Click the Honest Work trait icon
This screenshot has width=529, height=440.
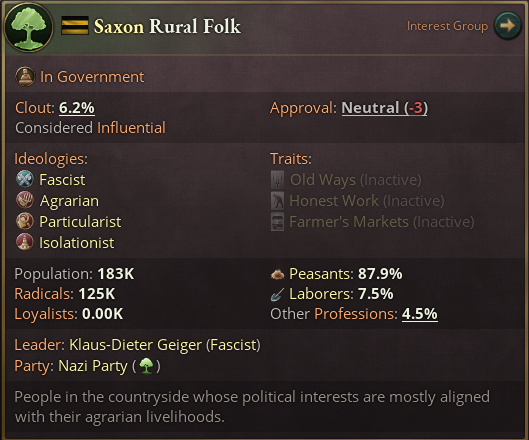click(277, 200)
